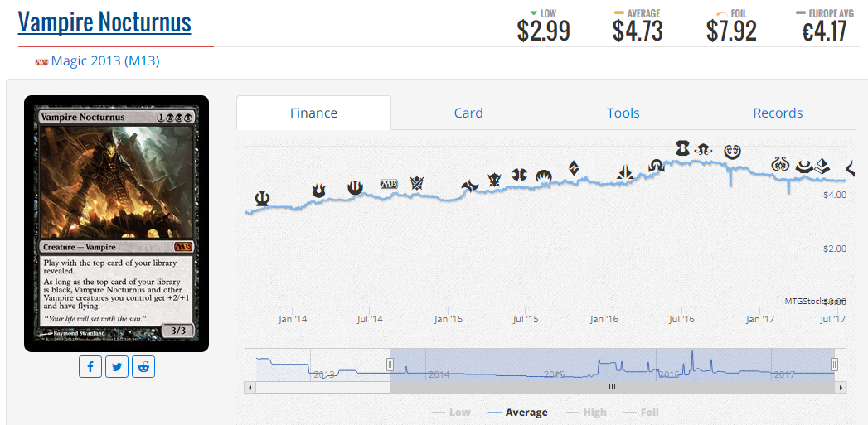Click the left range handle on chart navigator
868x425 pixels.
(390, 365)
